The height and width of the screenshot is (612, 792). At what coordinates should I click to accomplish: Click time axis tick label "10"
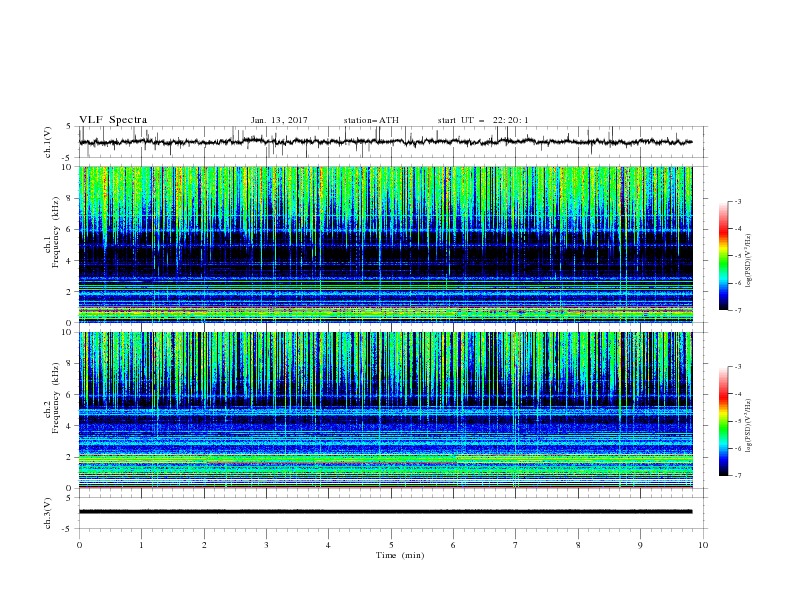(703, 545)
